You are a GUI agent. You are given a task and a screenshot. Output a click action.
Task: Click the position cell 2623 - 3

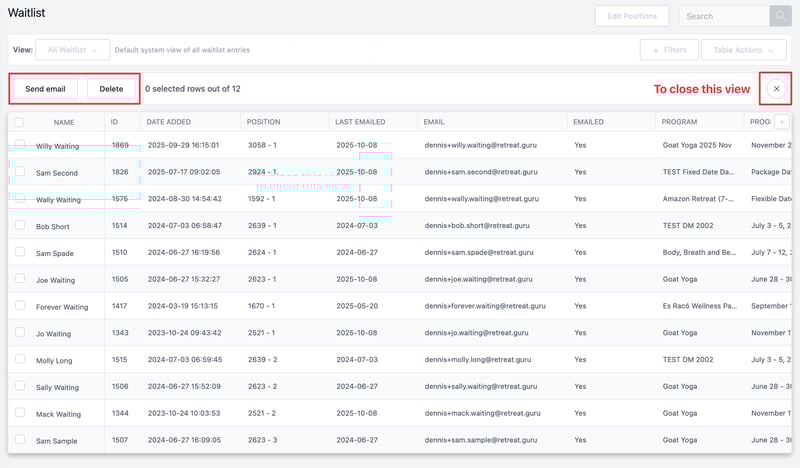click(262, 440)
